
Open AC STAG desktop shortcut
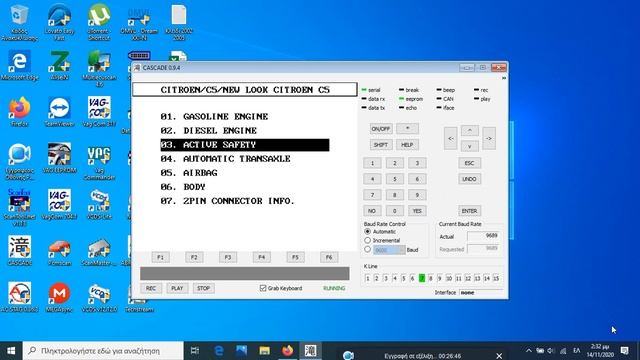pyautogui.click(x=19, y=297)
